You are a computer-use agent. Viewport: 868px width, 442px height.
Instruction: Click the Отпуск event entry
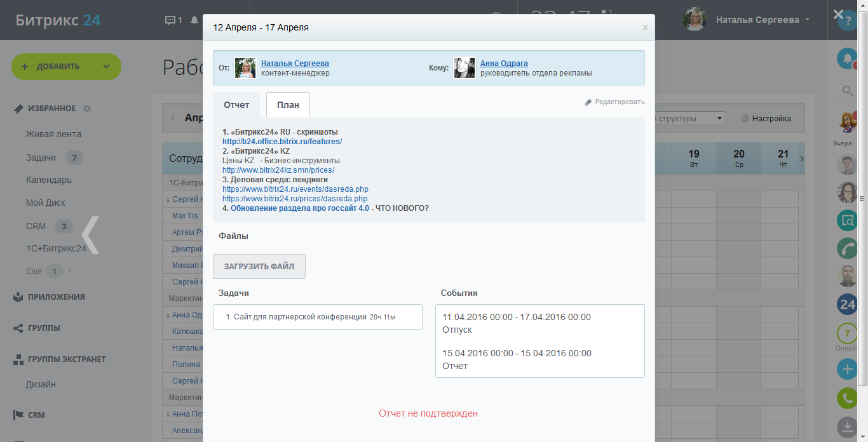(517, 323)
